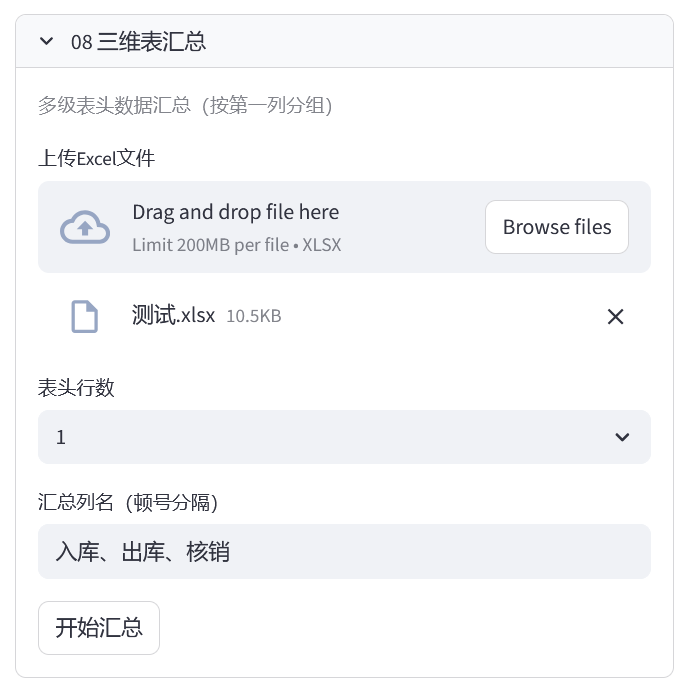Viewport: 681px width, 690px height.
Task: Click the "Limit 200MB per file • XLSX" hint
Action: pyautogui.click(x=236, y=245)
